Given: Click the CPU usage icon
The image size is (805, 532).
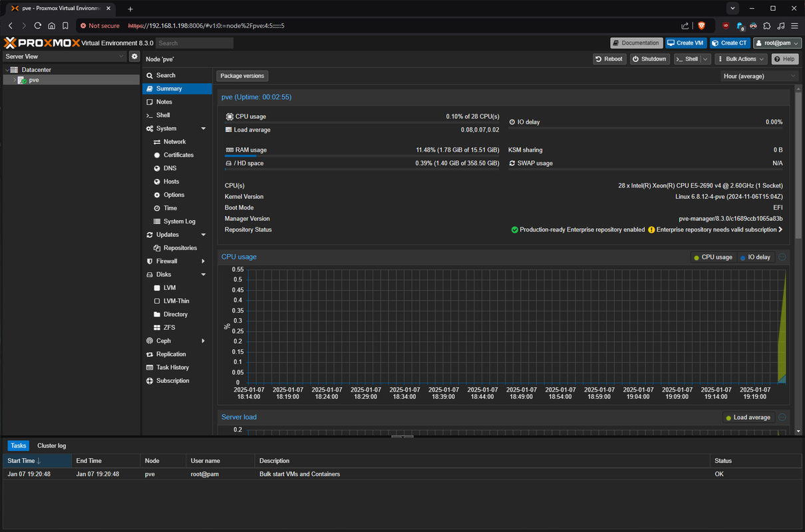Looking at the screenshot, I should [230, 116].
